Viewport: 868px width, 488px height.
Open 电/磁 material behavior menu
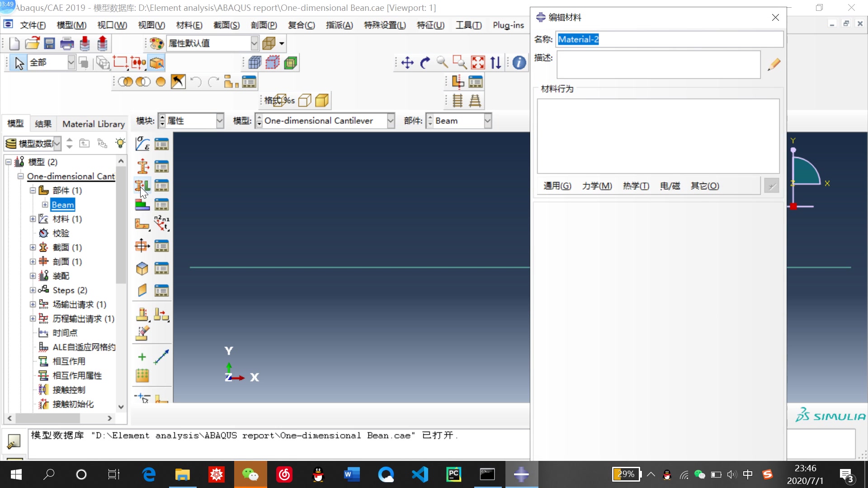pos(670,186)
